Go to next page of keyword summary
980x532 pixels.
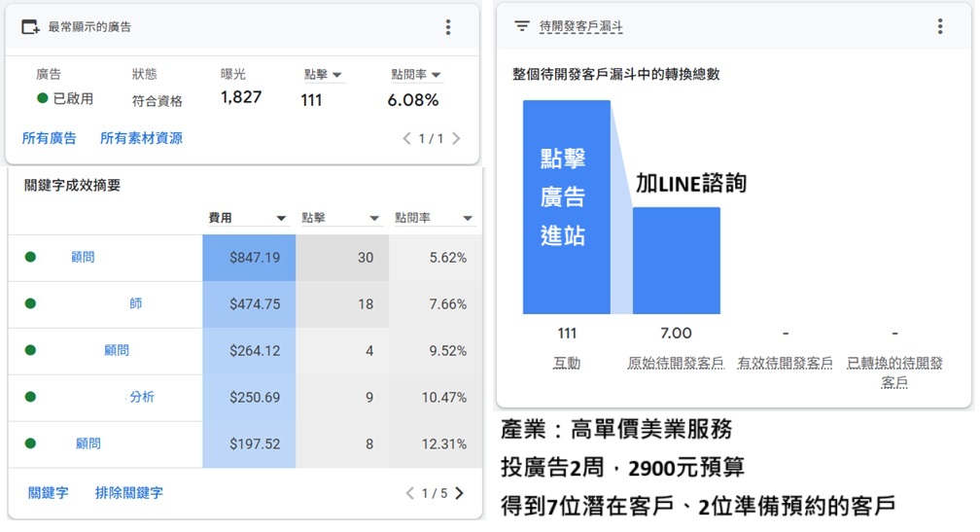[459, 493]
